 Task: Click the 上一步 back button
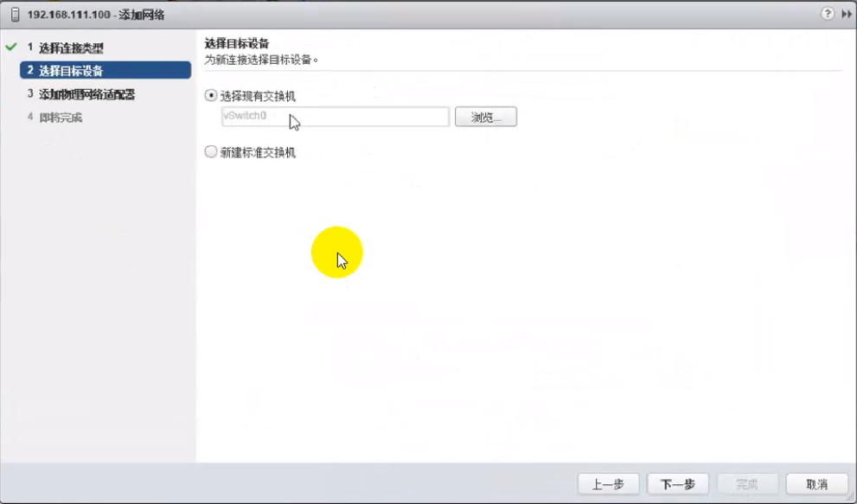click(x=608, y=484)
